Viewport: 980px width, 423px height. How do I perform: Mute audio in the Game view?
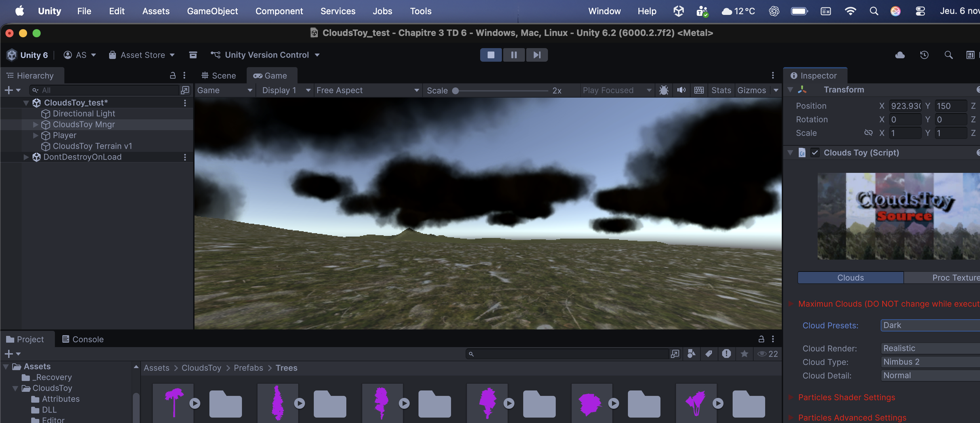(x=681, y=90)
